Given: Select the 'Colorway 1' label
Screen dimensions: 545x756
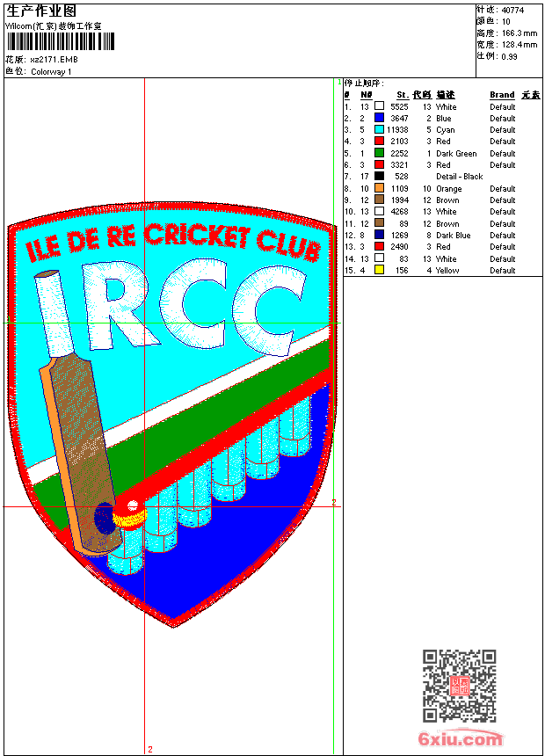Looking at the screenshot, I should (51, 72).
